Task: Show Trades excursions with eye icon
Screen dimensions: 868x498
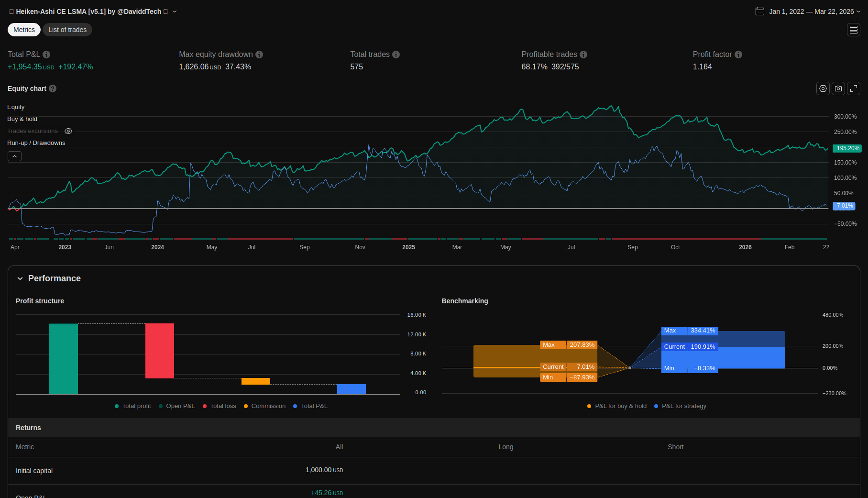Action: pyautogui.click(x=68, y=131)
